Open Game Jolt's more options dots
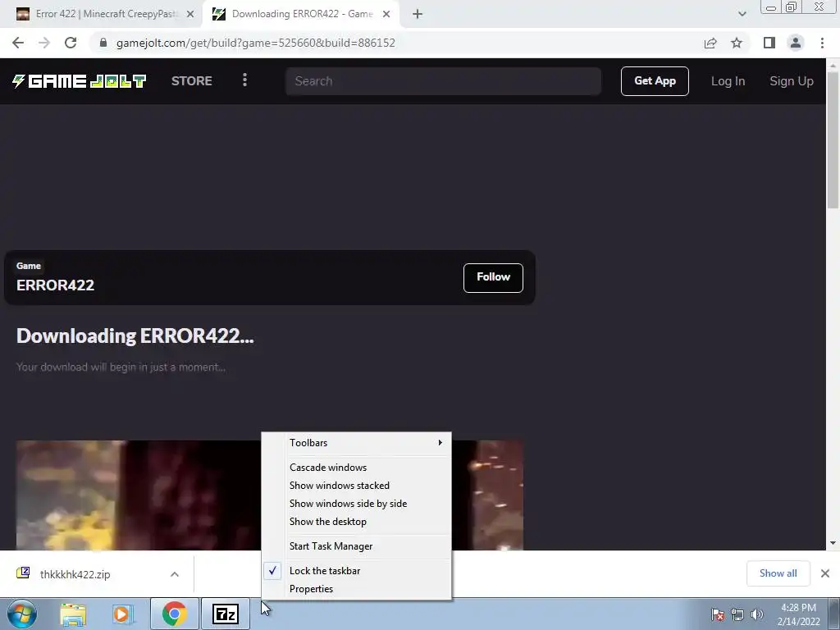 [244, 80]
